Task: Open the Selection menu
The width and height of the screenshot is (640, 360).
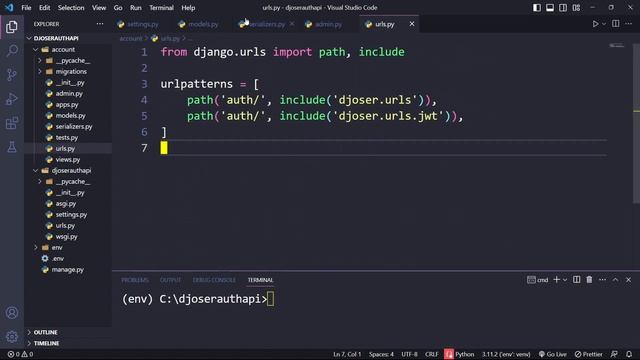Action: [x=71, y=8]
